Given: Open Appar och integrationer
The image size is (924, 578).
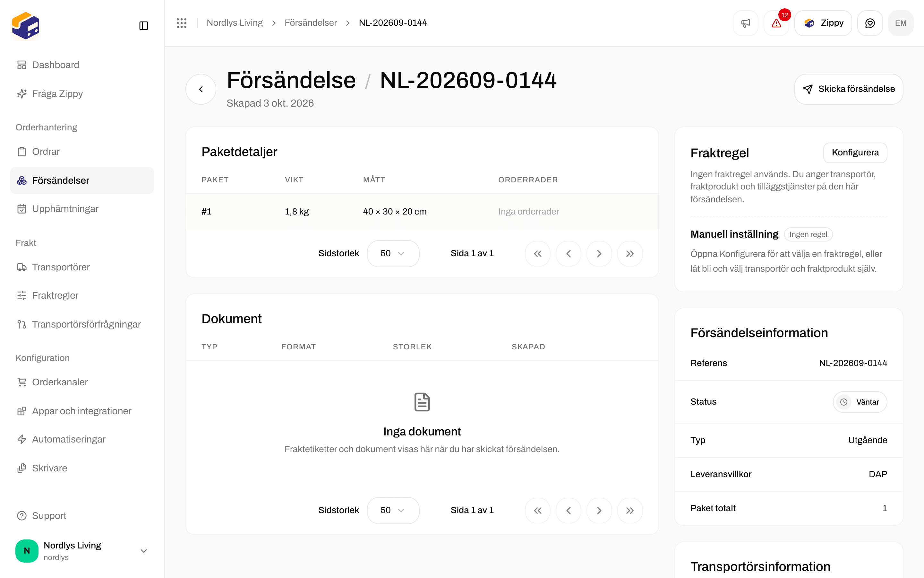Looking at the screenshot, I should pos(82,411).
